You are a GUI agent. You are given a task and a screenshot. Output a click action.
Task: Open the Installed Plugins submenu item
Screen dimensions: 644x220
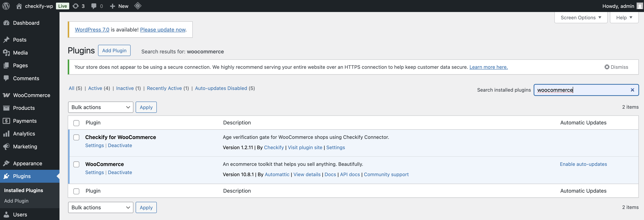click(x=24, y=190)
